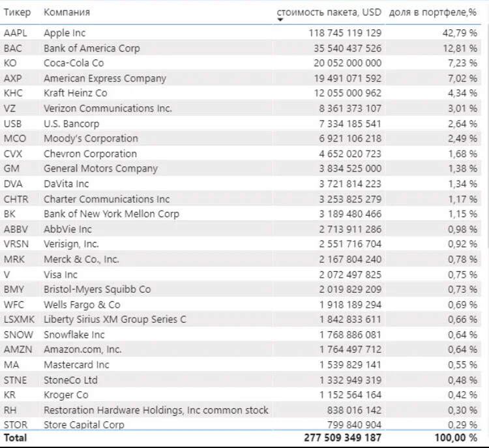Viewport: 489px width, 448px height.
Task: Select Bank of America Corp row
Action: (92, 48)
